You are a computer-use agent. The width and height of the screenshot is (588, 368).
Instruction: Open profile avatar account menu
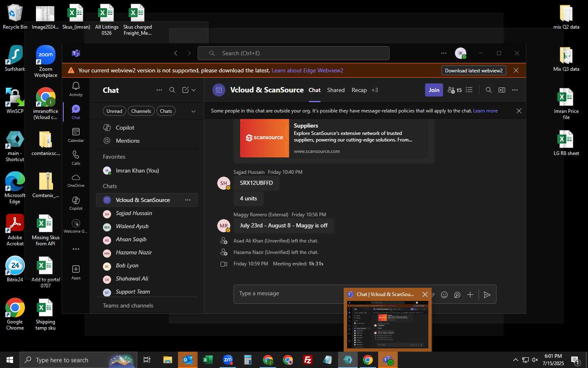tap(461, 53)
